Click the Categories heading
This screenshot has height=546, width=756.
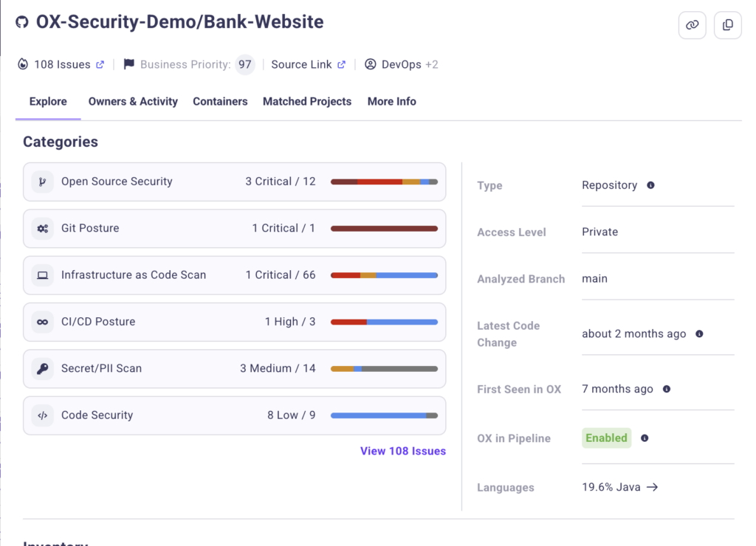(61, 142)
